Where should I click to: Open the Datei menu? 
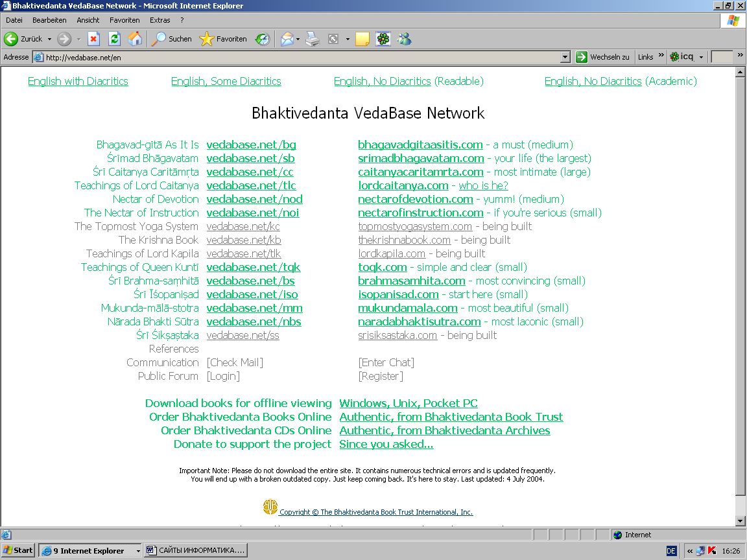[x=14, y=20]
